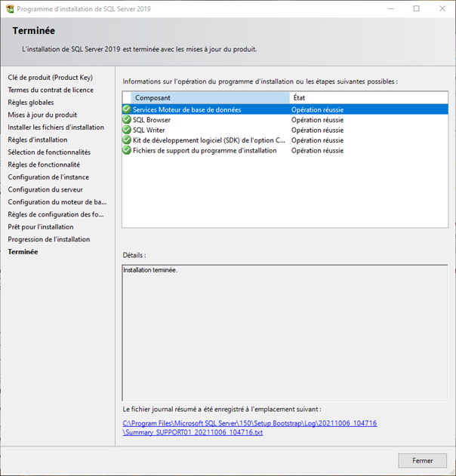Click the success icon for the SDK kit row

(127, 140)
